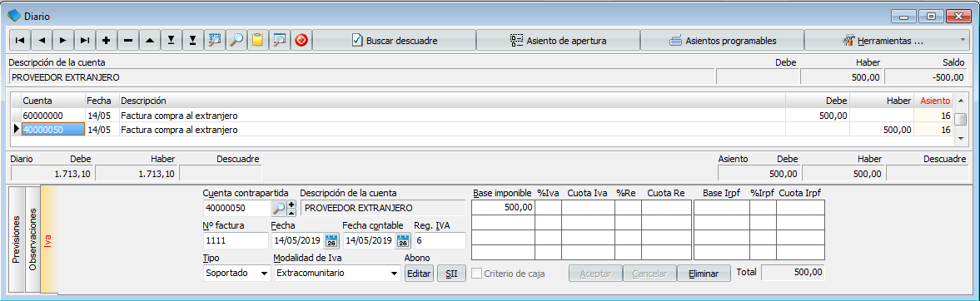Look up account with Cuenta contrapartida magnifier

(280, 208)
